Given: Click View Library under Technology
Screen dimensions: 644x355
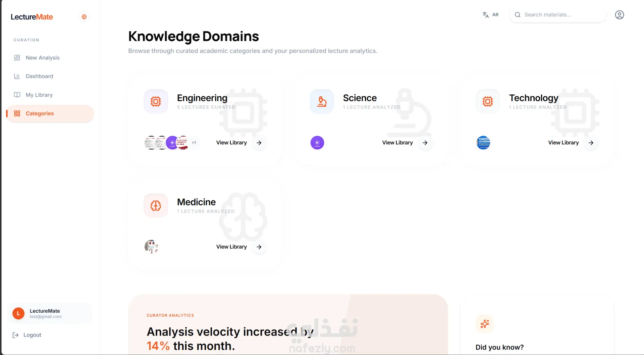Looking at the screenshot, I should [563, 143].
